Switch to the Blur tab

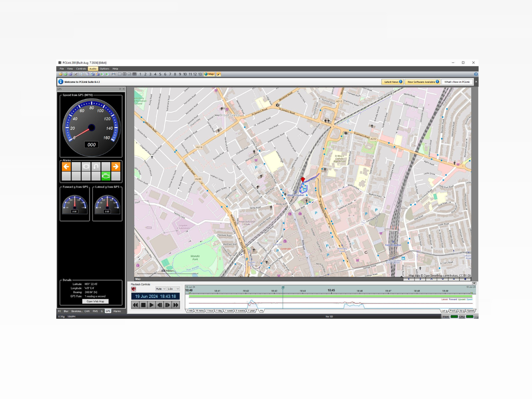click(x=66, y=311)
